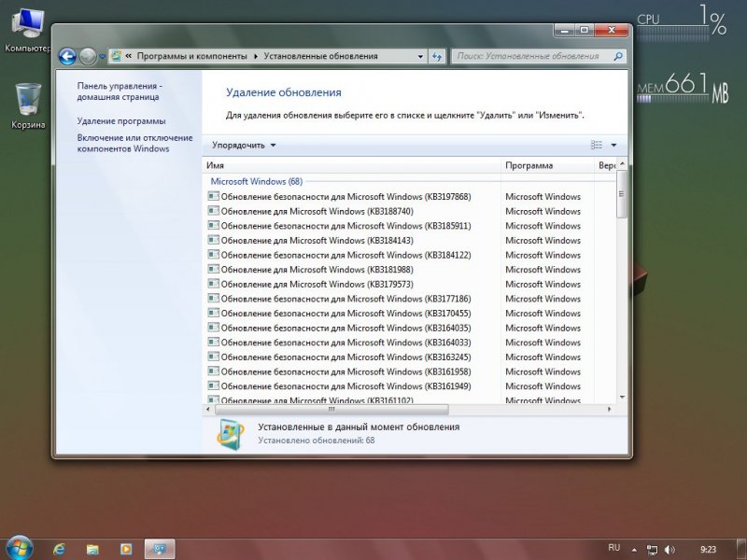Open the Windows Start orb
Image resolution: width=747 pixels, height=560 pixels.
click(20, 547)
